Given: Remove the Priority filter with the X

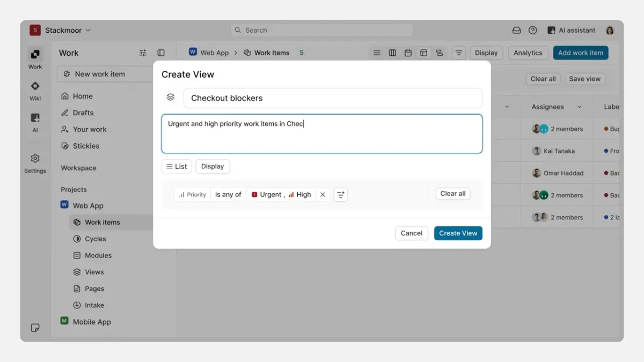Looking at the screenshot, I should pos(323,195).
